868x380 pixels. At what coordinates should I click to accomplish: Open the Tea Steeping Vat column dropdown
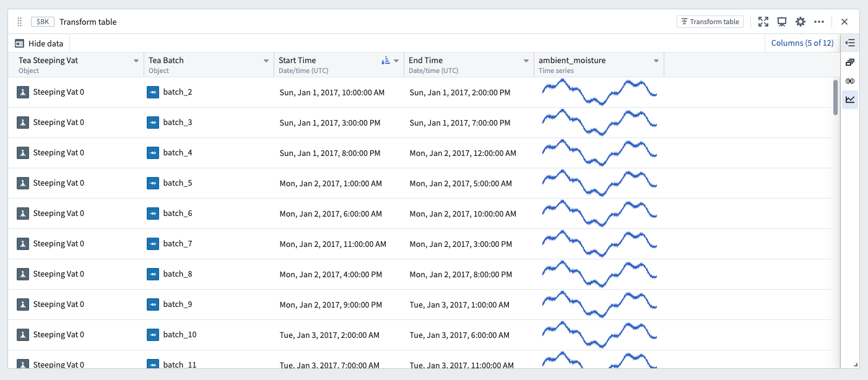(x=137, y=60)
